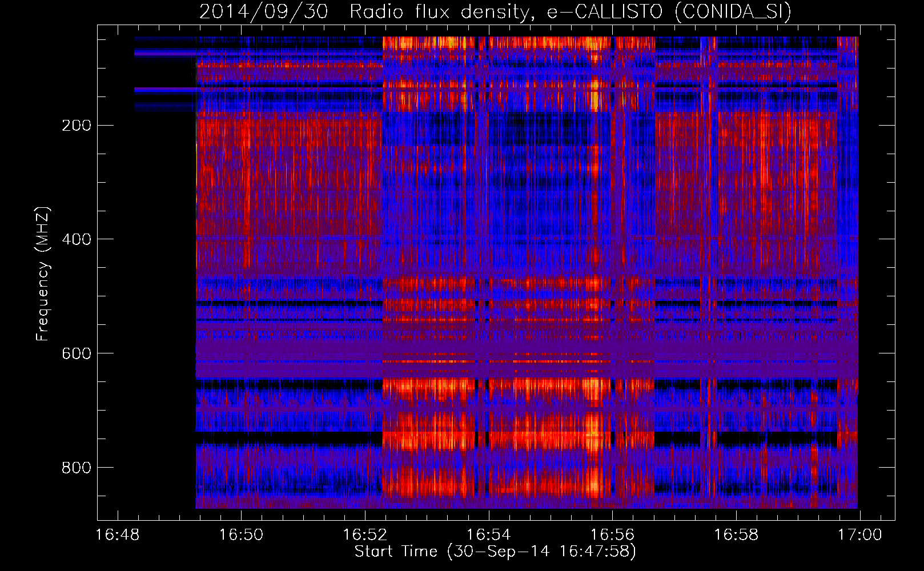The width and height of the screenshot is (924, 571).
Task: Click the "Frequency (MHZ)" axis label
Action: click(x=43, y=274)
